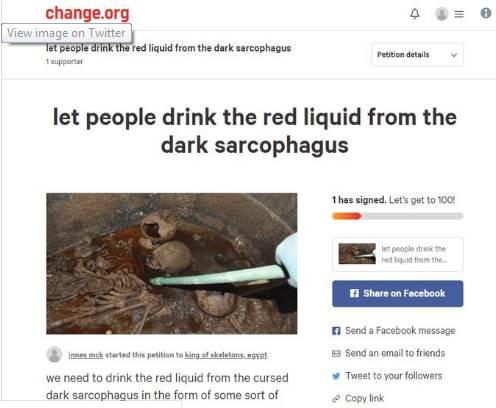
Task: Click the petition author's avatar icon
Action: [54, 354]
